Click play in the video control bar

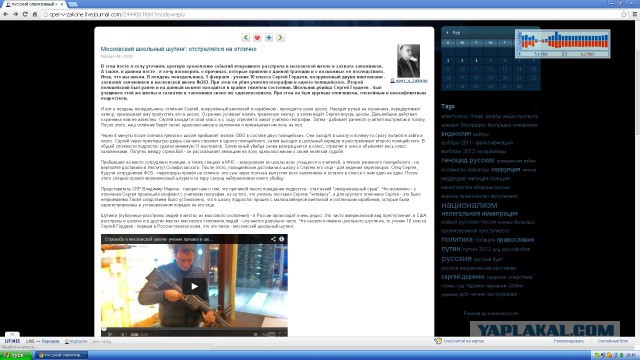109,334
